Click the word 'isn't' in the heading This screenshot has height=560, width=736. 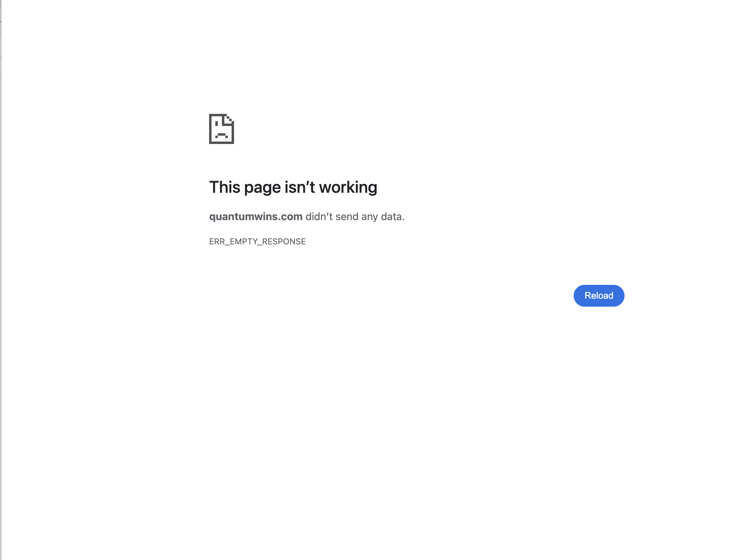(x=300, y=187)
